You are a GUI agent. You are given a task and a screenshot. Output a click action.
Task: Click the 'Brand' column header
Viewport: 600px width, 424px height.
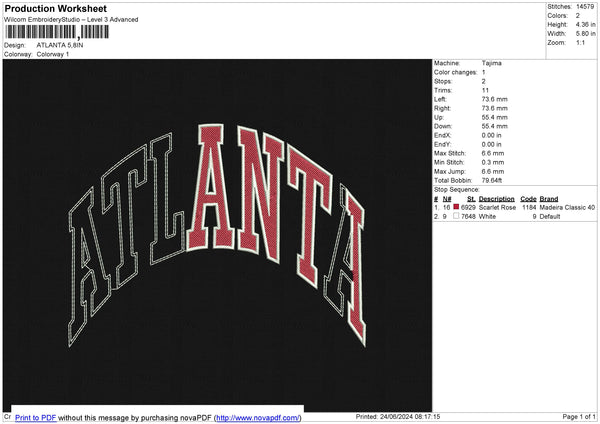pyautogui.click(x=549, y=199)
